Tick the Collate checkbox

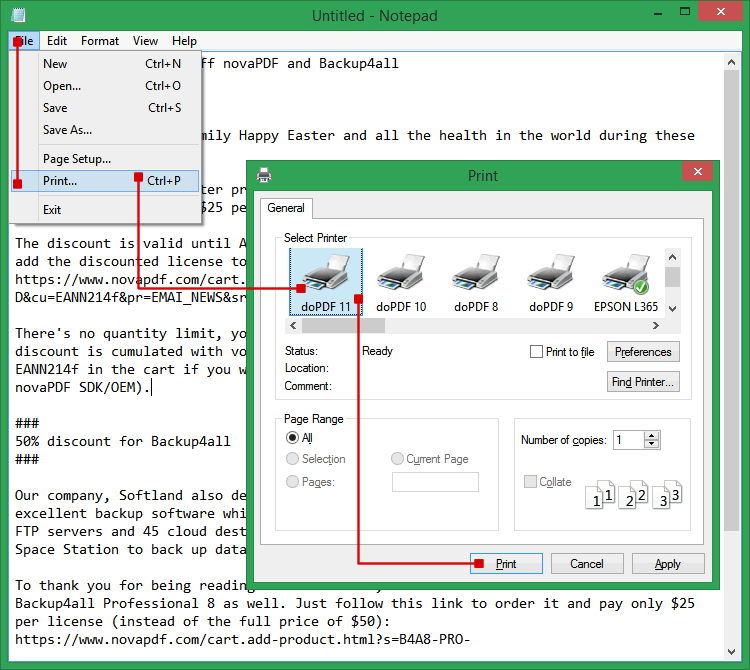tap(530, 482)
